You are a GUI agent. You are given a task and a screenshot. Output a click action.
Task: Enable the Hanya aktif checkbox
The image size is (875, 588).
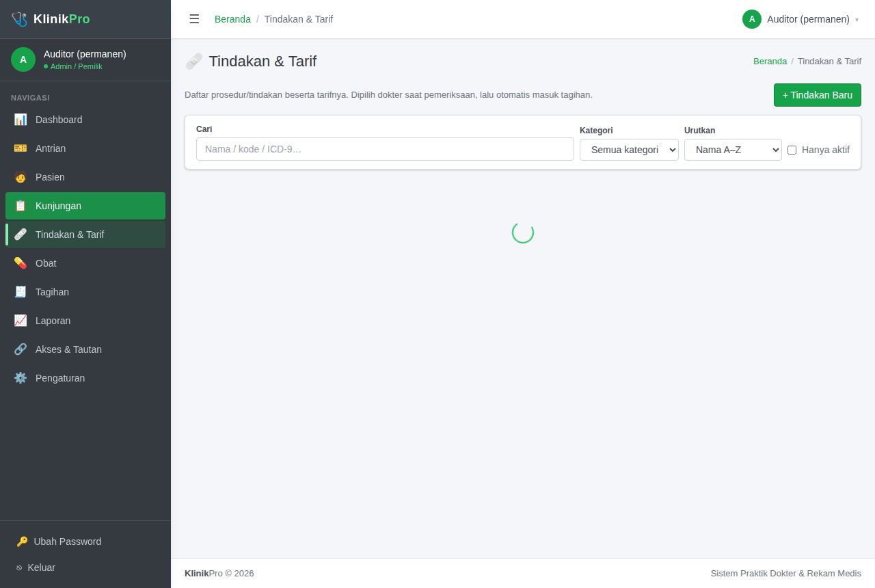(792, 150)
